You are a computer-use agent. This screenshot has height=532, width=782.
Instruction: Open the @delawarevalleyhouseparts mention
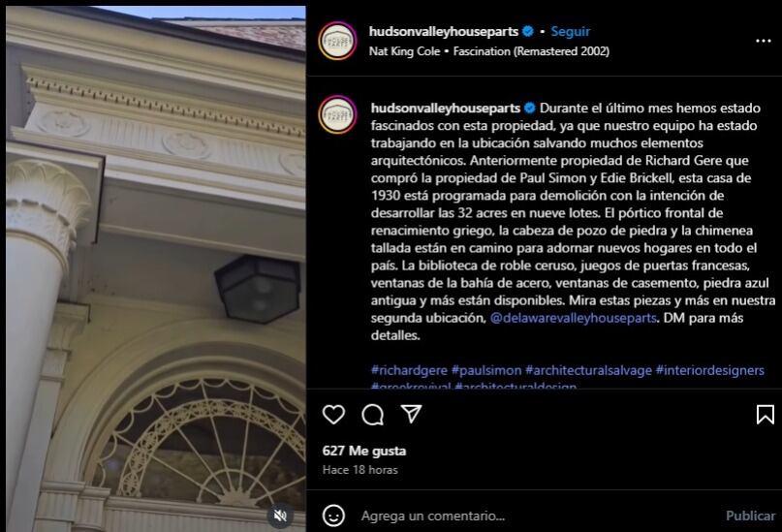573,318
